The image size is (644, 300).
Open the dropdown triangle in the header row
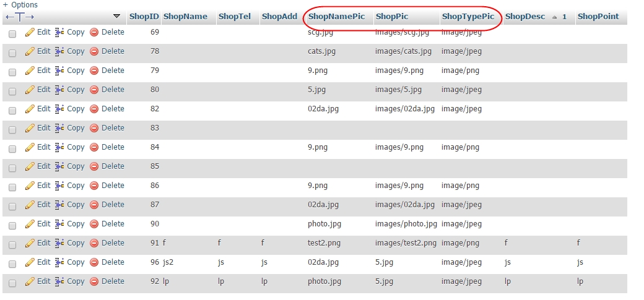point(116,17)
